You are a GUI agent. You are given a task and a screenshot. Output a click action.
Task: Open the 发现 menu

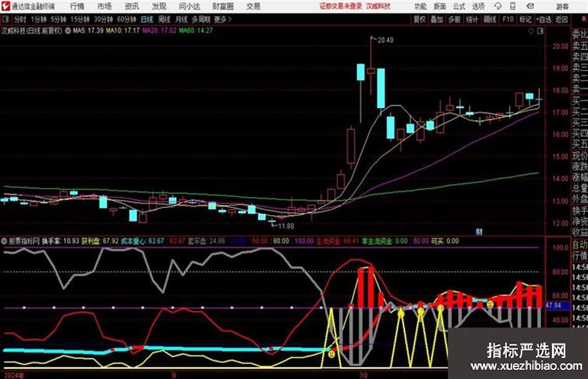click(x=159, y=6)
